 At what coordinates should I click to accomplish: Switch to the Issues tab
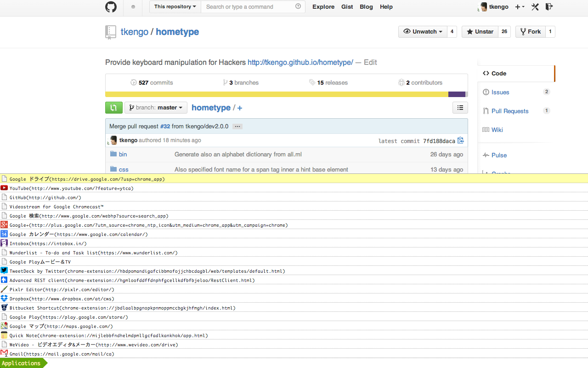(x=516, y=92)
